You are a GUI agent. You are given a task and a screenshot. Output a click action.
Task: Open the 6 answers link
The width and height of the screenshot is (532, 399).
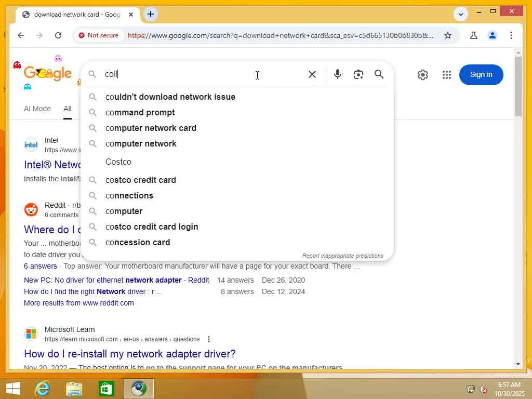pyautogui.click(x=41, y=266)
